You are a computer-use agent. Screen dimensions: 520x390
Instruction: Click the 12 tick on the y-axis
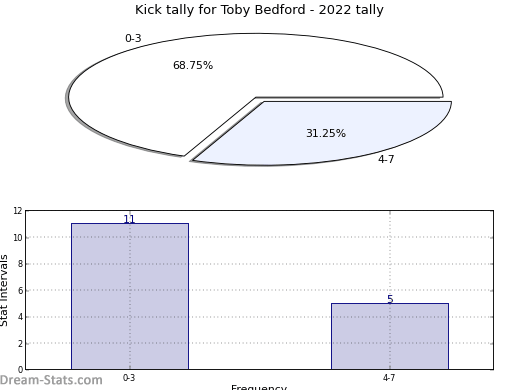pos(18,211)
